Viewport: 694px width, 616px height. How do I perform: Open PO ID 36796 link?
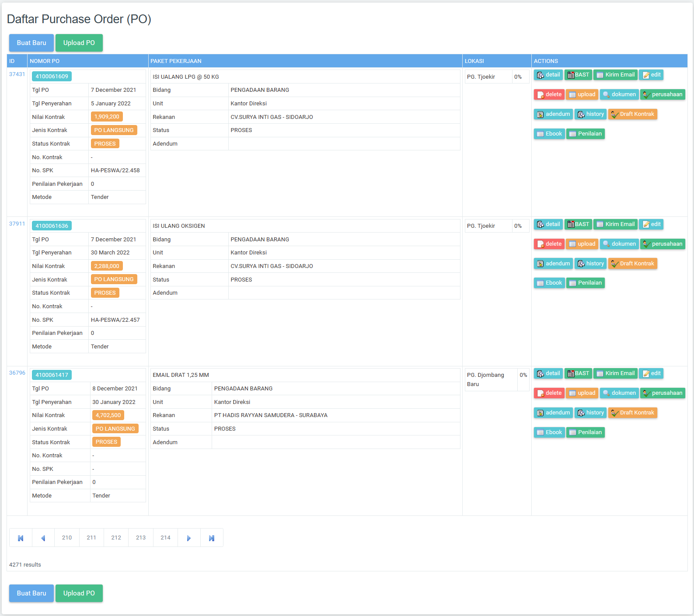click(x=17, y=373)
